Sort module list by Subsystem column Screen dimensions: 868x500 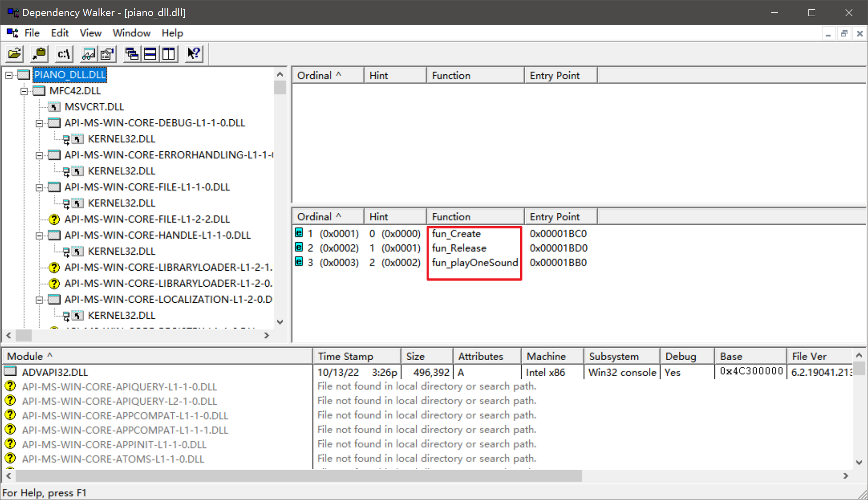pyautogui.click(x=622, y=356)
